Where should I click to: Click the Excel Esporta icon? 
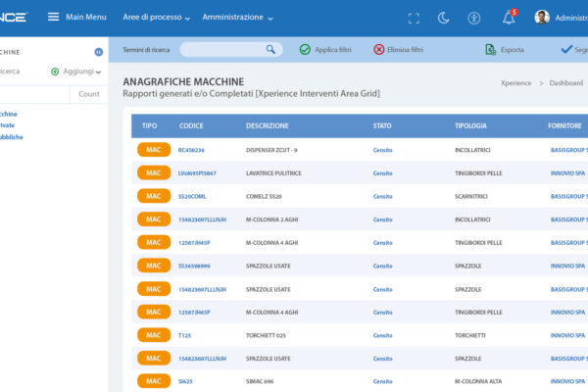point(491,49)
